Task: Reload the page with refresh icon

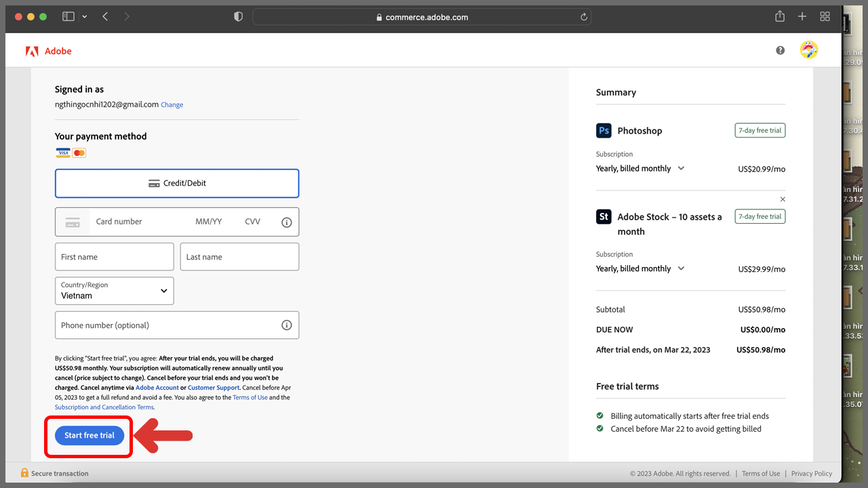Action: 584,17
